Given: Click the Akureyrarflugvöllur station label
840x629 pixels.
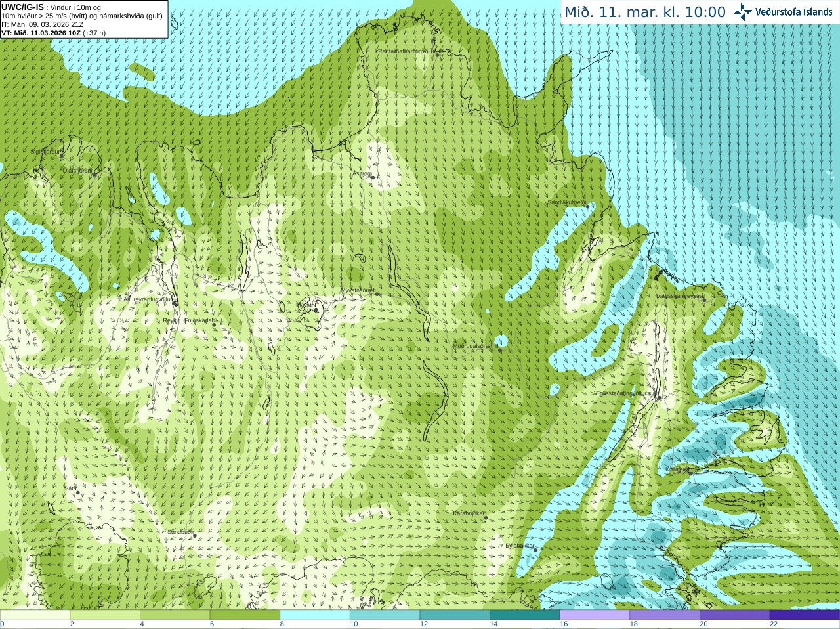Looking at the screenshot, I should [x=148, y=299].
